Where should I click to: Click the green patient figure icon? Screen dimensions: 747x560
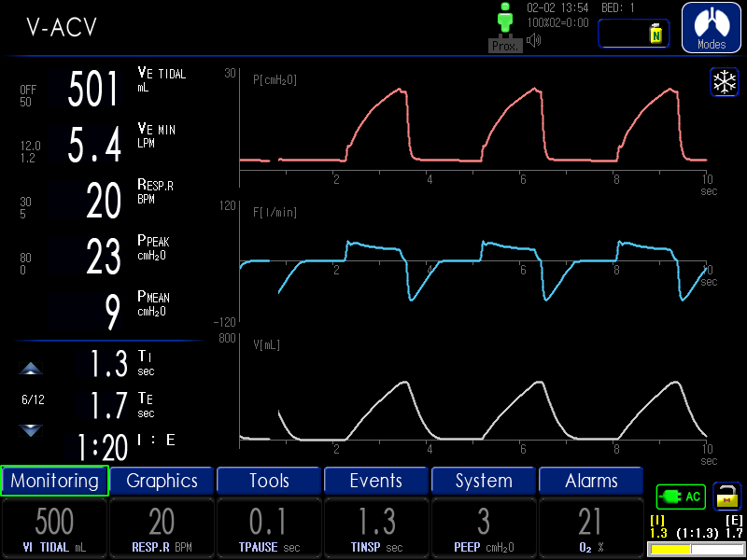click(505, 21)
